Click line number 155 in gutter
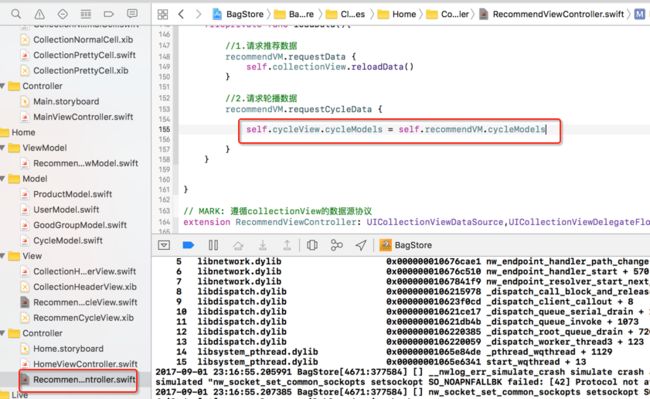650x399 pixels. click(x=165, y=129)
